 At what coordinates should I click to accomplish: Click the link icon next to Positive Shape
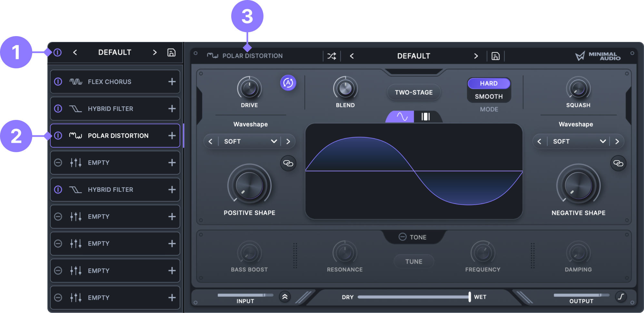(288, 163)
